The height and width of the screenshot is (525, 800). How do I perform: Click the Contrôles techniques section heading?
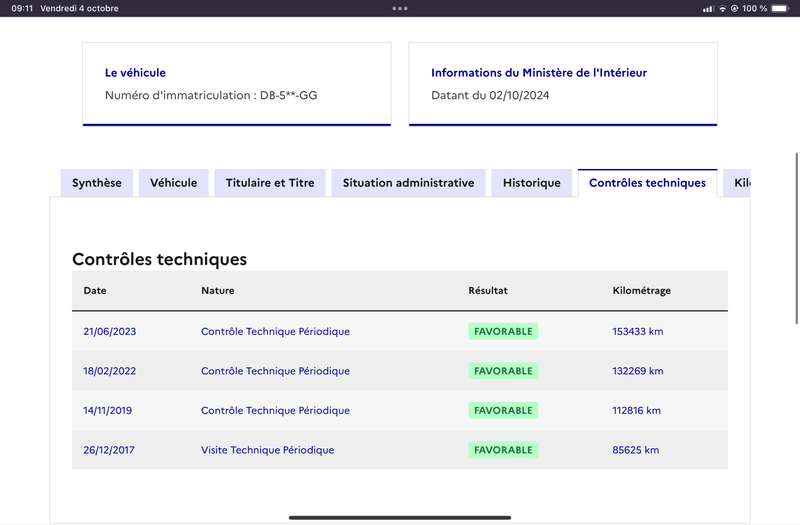[x=159, y=259]
